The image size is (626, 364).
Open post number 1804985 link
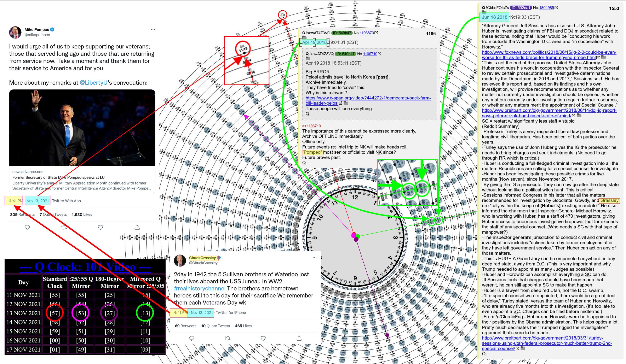[546, 8]
